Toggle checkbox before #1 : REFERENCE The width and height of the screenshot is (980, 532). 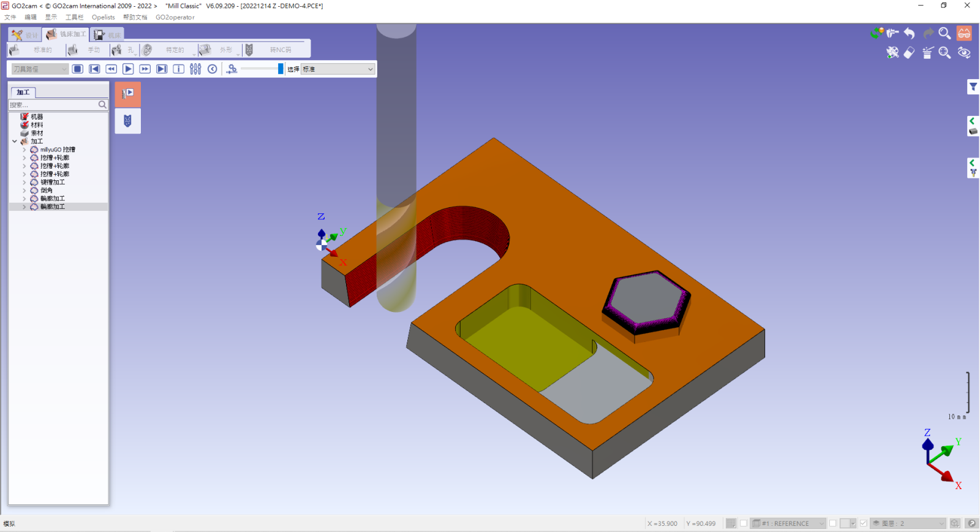click(x=744, y=523)
